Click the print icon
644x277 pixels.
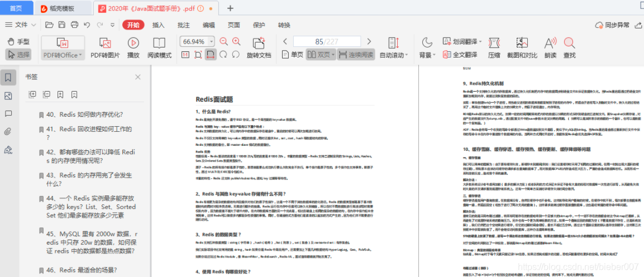click(74, 25)
